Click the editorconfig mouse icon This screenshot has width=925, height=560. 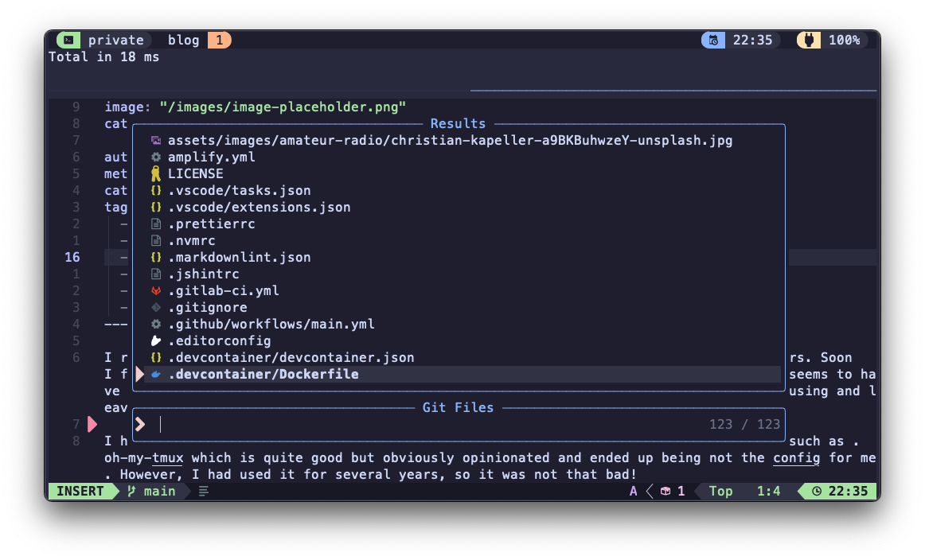[156, 340]
